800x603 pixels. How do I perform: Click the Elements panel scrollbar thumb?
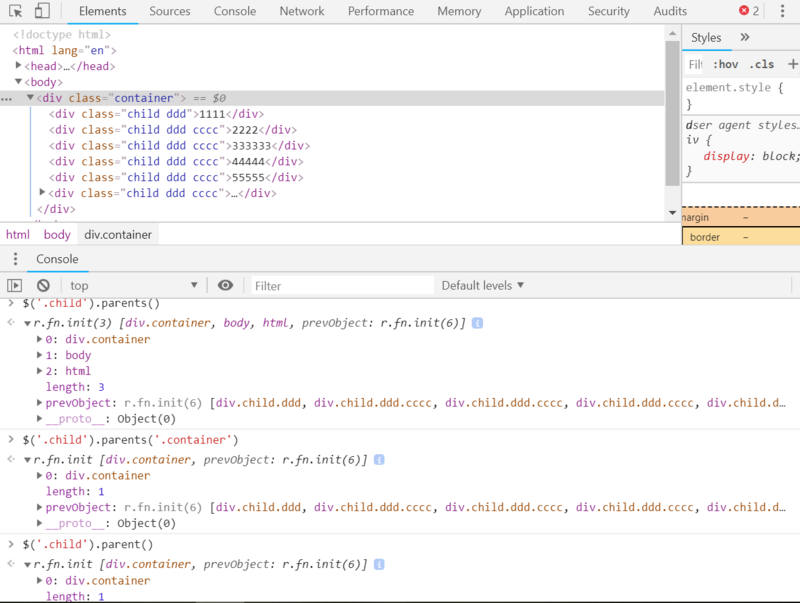[x=672, y=113]
